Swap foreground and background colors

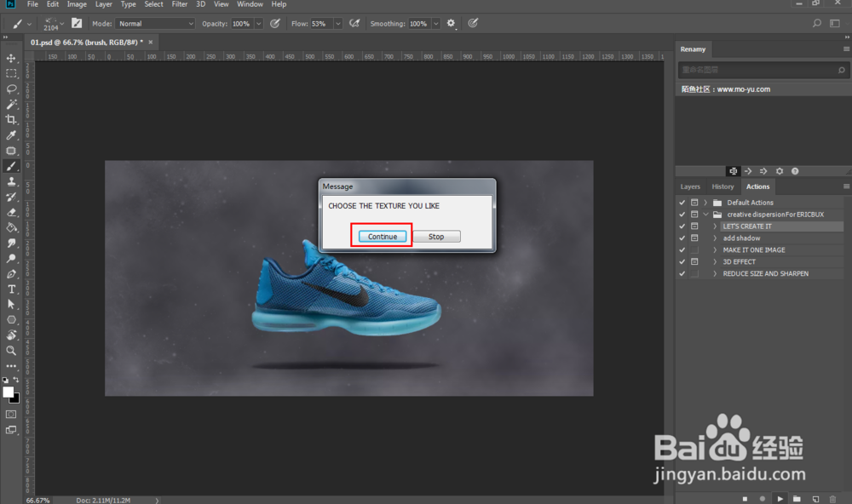[16, 380]
